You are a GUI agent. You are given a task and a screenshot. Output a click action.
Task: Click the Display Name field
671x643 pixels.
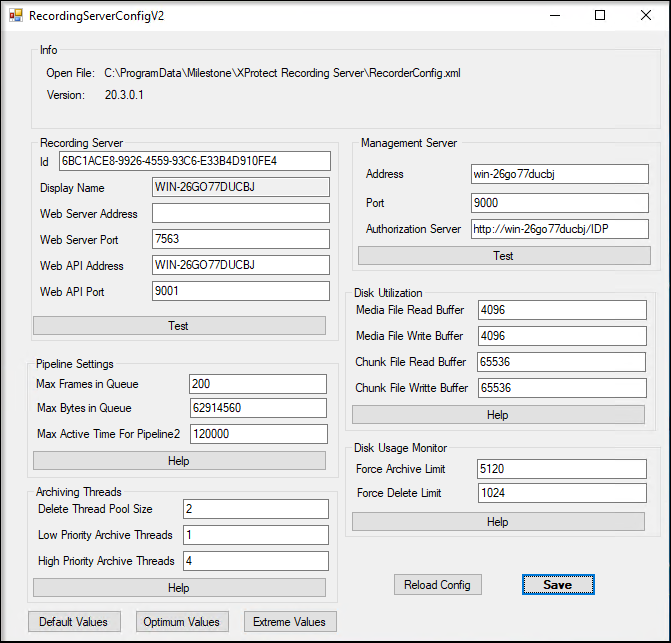pyautogui.click(x=241, y=187)
